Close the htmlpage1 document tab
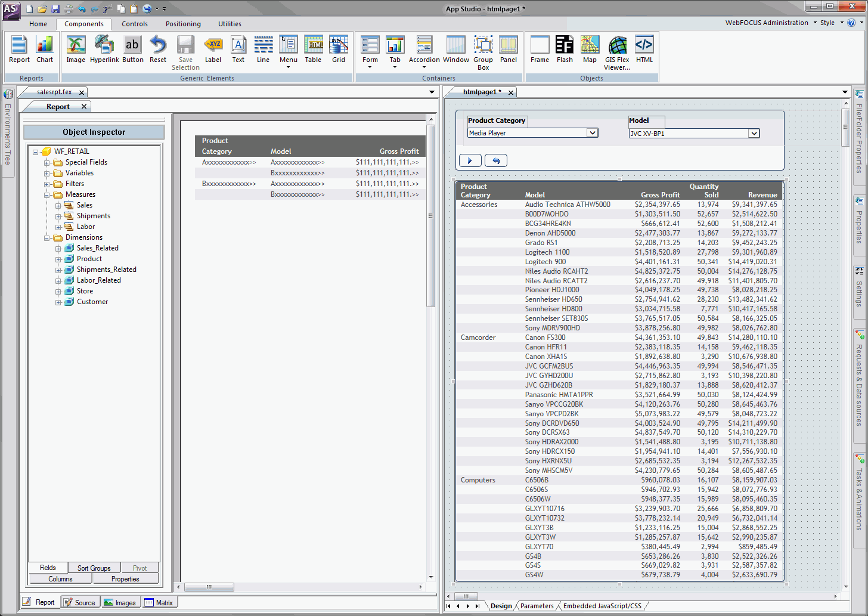The image size is (868, 616). pyautogui.click(x=511, y=92)
